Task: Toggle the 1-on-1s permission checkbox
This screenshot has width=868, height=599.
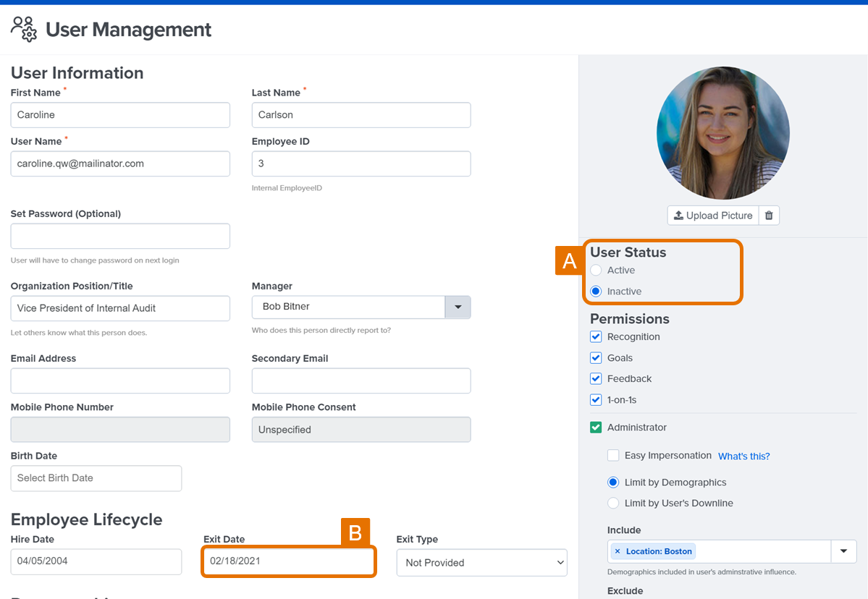Action: (x=596, y=400)
